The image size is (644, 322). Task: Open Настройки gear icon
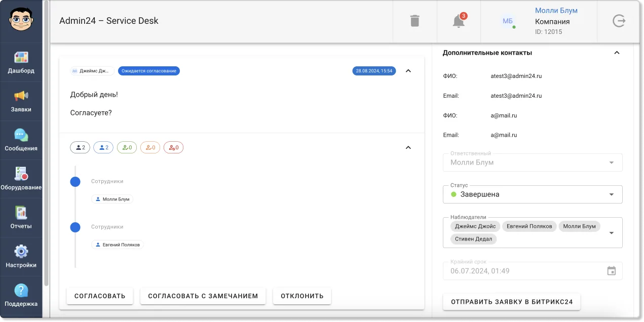[x=21, y=257]
